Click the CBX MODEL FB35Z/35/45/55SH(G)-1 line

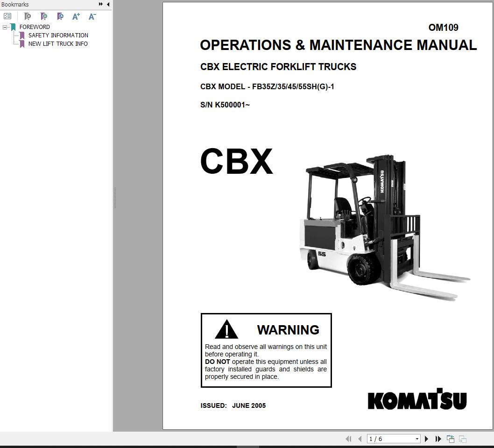(267, 87)
